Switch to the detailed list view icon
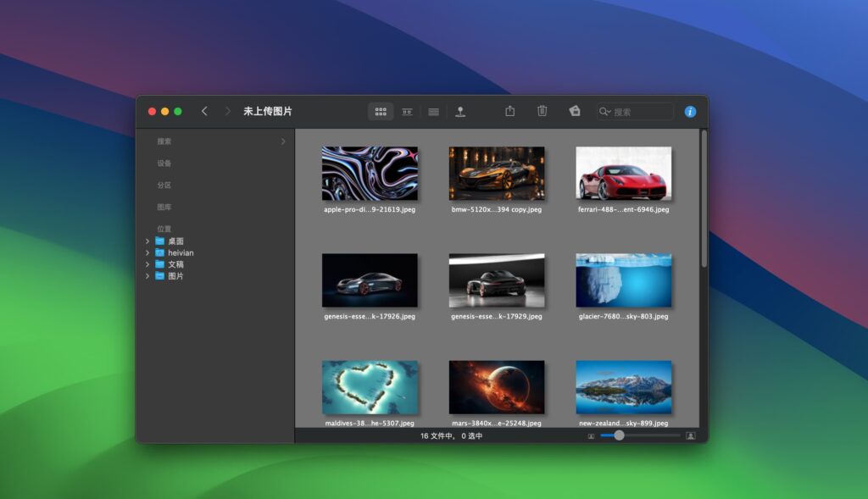Image resolution: width=868 pixels, height=499 pixels. coord(433,111)
